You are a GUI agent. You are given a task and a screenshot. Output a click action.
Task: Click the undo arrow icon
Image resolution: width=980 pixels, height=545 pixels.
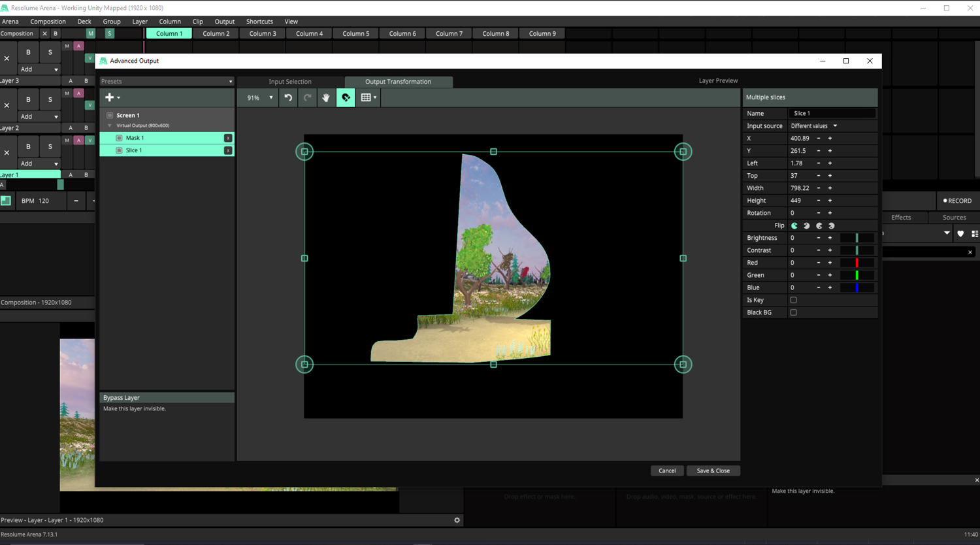tap(288, 97)
